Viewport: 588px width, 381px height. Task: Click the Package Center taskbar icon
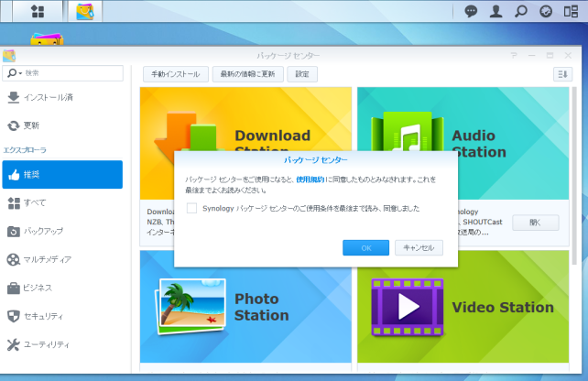pyautogui.click(x=85, y=11)
